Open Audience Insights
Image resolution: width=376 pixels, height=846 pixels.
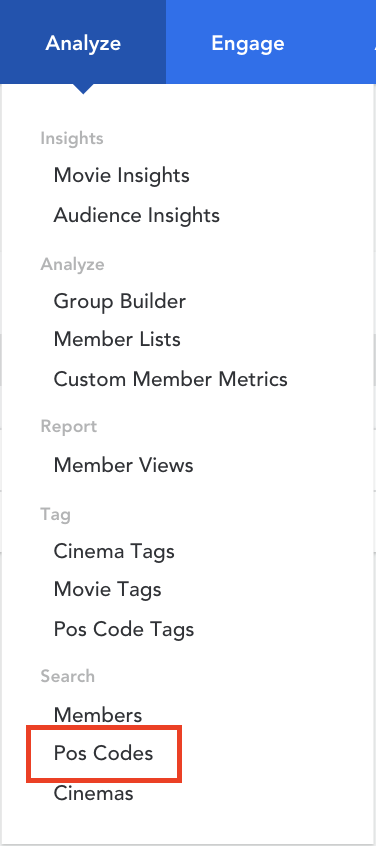click(136, 215)
